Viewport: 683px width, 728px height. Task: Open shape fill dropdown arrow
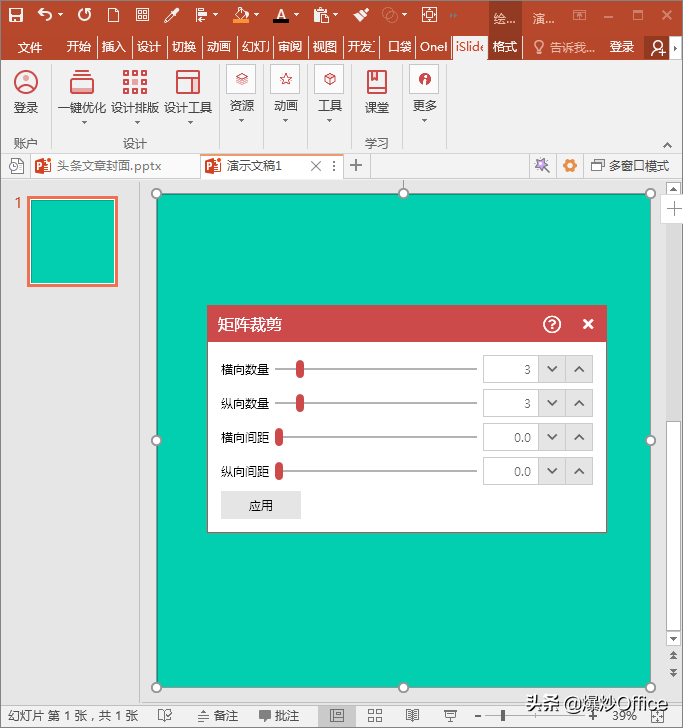coord(256,15)
